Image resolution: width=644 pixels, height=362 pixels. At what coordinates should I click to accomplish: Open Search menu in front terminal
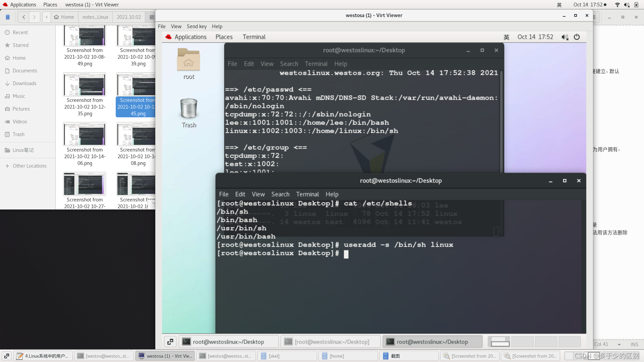click(x=280, y=194)
